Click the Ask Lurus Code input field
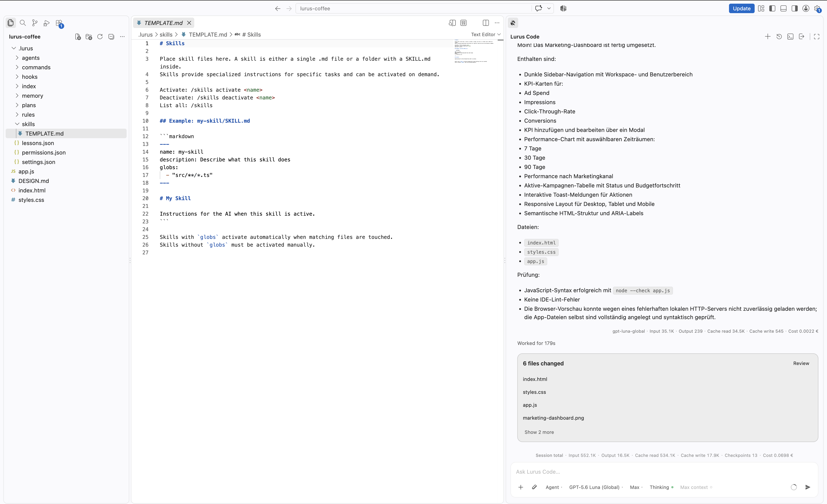The image size is (827, 504). pyautogui.click(x=664, y=472)
